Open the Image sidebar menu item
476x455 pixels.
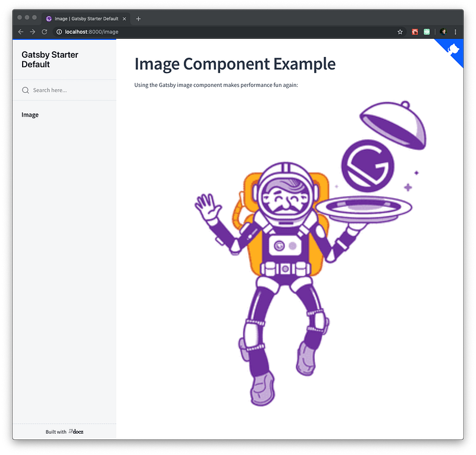(x=30, y=115)
